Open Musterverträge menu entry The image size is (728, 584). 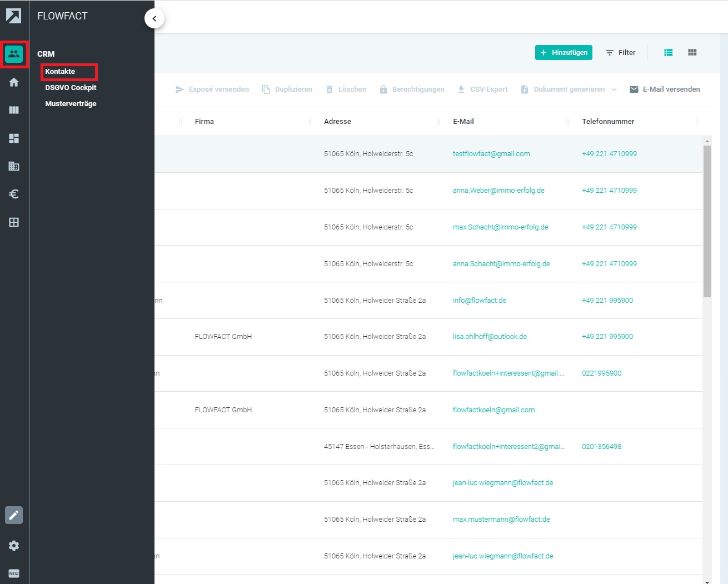tap(71, 103)
